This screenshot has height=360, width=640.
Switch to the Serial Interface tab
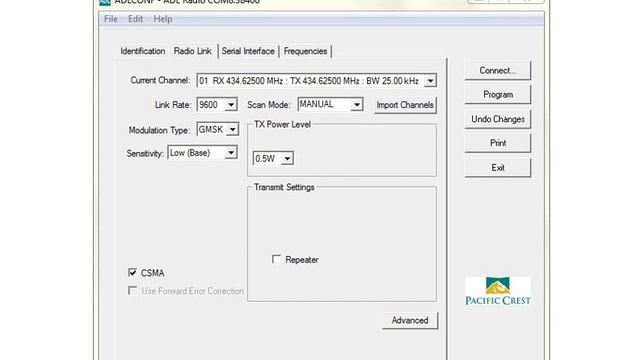tap(248, 51)
